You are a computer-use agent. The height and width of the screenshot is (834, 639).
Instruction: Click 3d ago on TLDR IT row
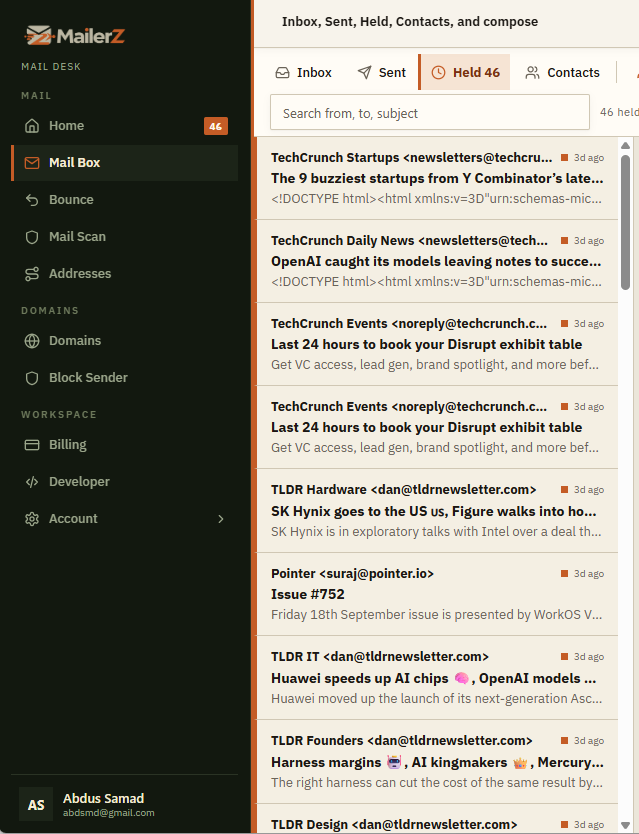pos(589,656)
